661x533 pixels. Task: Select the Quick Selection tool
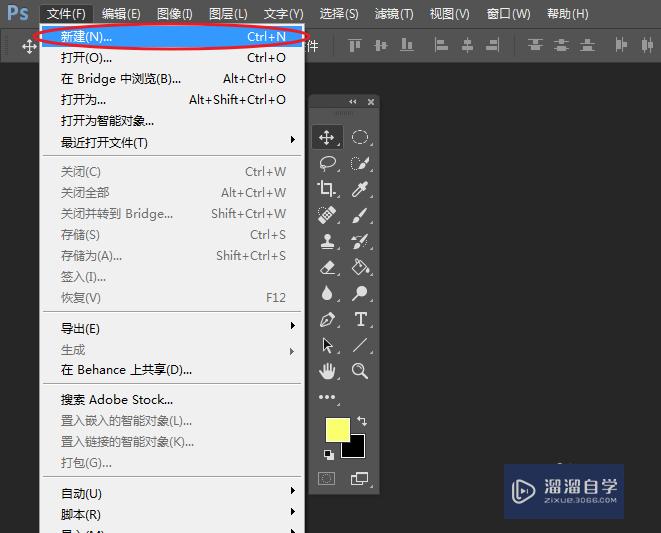click(360, 163)
